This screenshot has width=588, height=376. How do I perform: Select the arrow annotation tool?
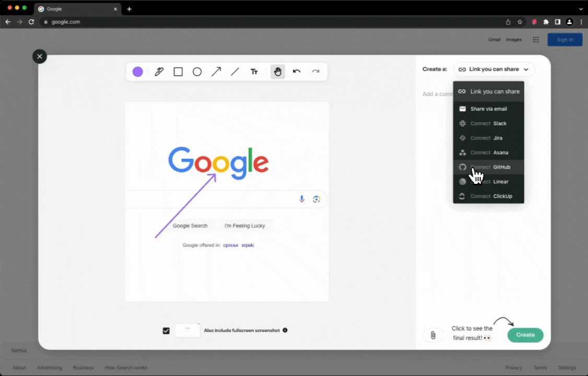216,72
